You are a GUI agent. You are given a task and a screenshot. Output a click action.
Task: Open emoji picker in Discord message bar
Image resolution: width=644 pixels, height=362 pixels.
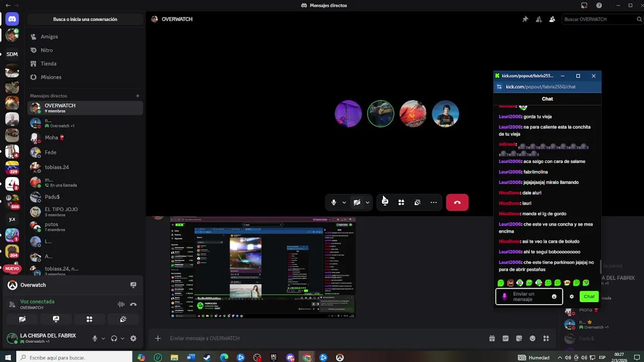[533, 338]
